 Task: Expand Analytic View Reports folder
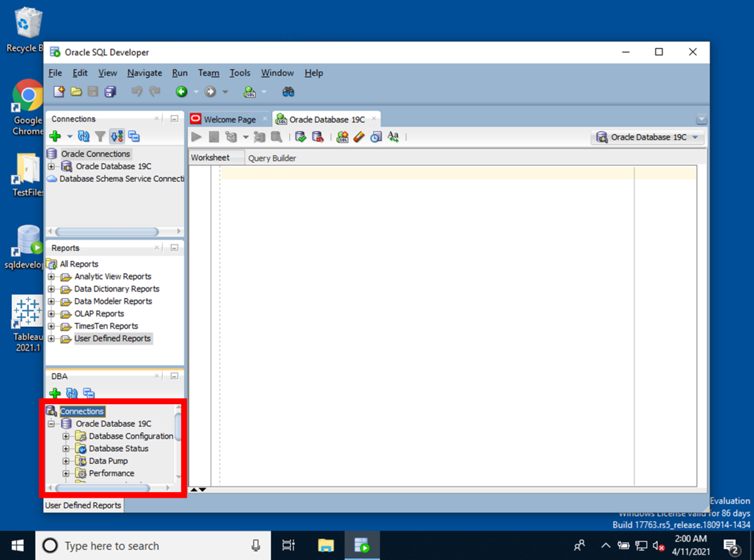[52, 277]
